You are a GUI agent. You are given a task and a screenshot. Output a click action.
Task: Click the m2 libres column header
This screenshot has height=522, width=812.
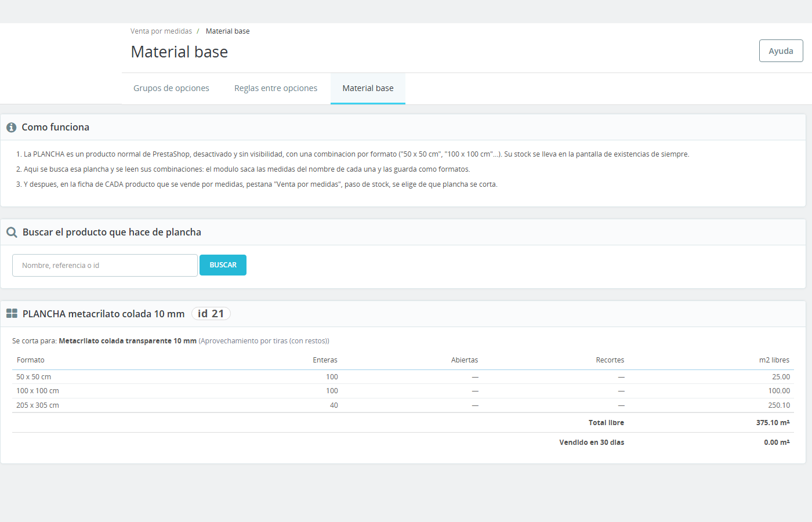click(x=774, y=360)
